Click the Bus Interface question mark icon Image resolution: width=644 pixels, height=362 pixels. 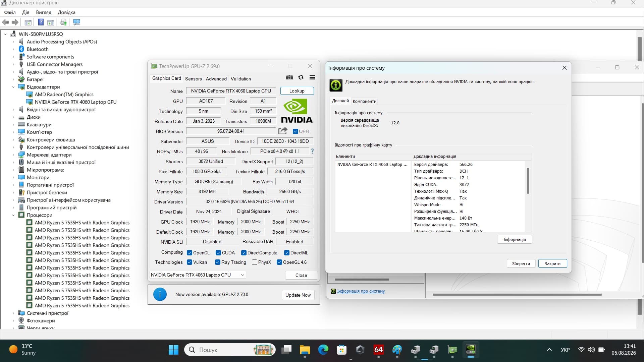(312, 151)
